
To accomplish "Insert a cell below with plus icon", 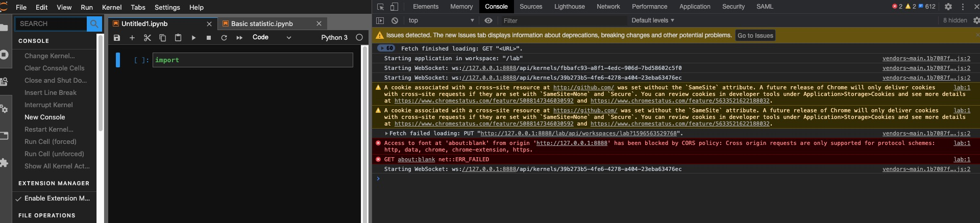I will (132, 38).
